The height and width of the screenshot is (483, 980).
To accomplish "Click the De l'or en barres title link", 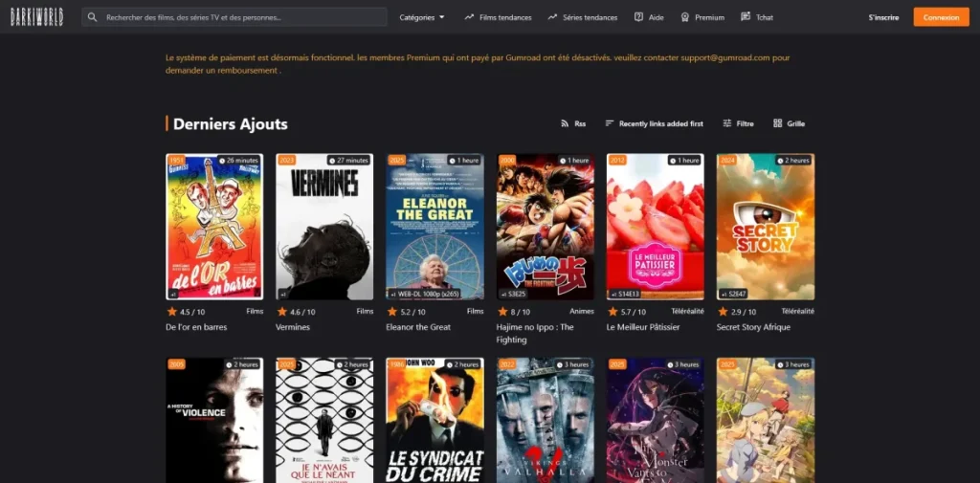I will point(197,327).
